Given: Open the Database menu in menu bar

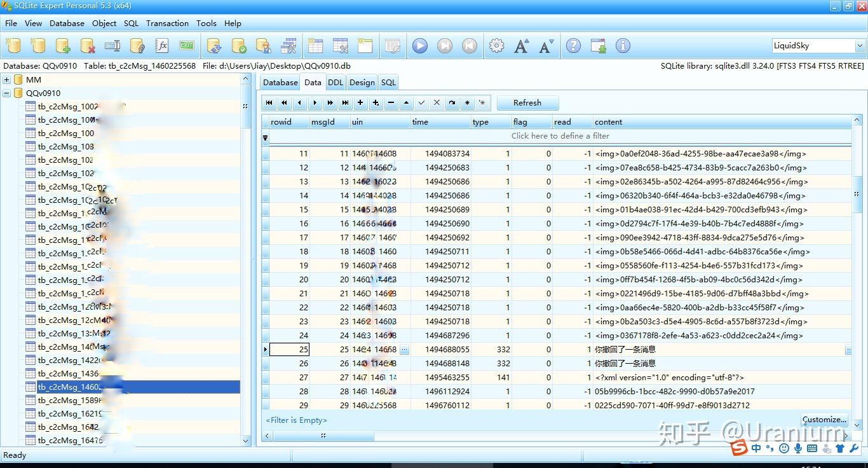Looking at the screenshot, I should (x=67, y=24).
